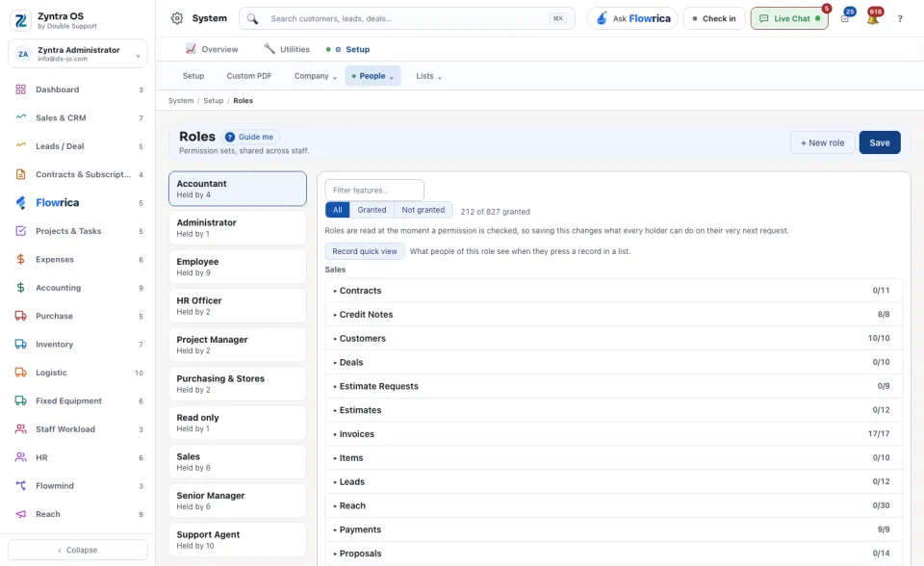Open the Flowrica sidebar icon
Viewport: 924px width, 566px height.
coord(20,203)
